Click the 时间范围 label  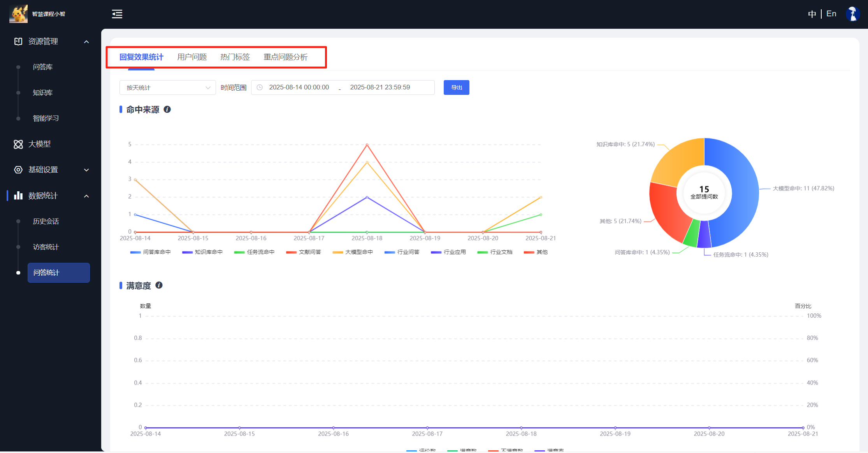tap(234, 87)
